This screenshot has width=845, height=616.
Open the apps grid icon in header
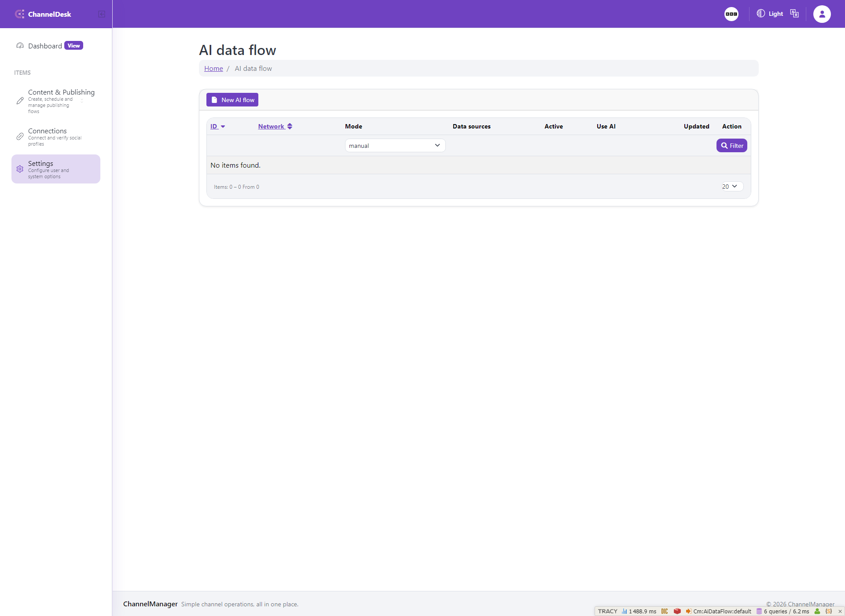(731, 14)
